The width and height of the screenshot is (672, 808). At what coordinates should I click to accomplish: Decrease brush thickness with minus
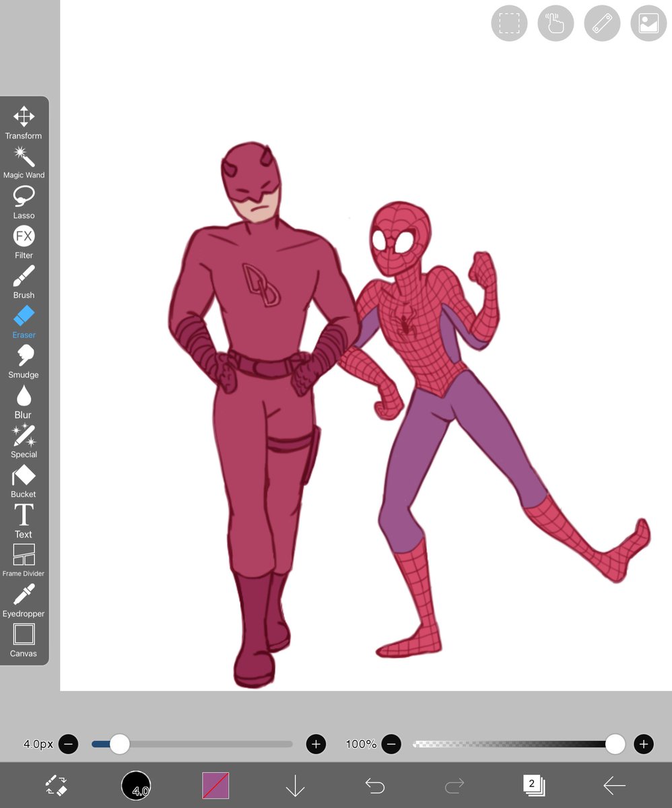(69, 744)
